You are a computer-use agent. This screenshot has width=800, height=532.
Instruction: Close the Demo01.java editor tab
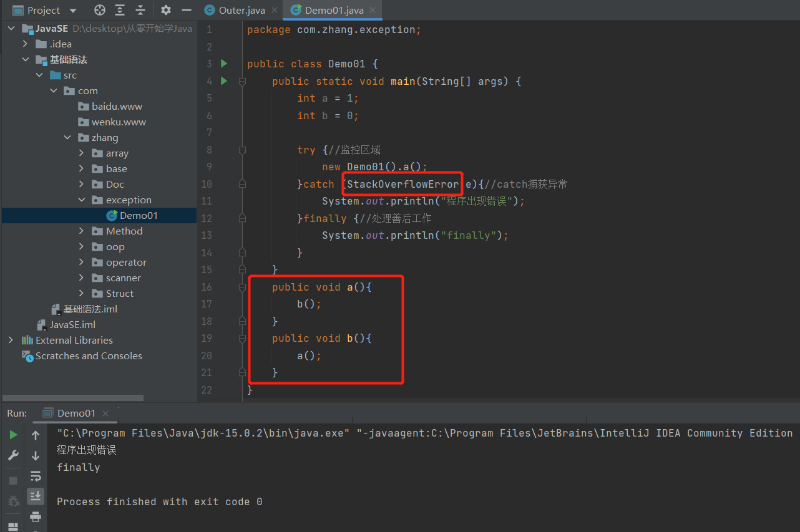(373, 10)
